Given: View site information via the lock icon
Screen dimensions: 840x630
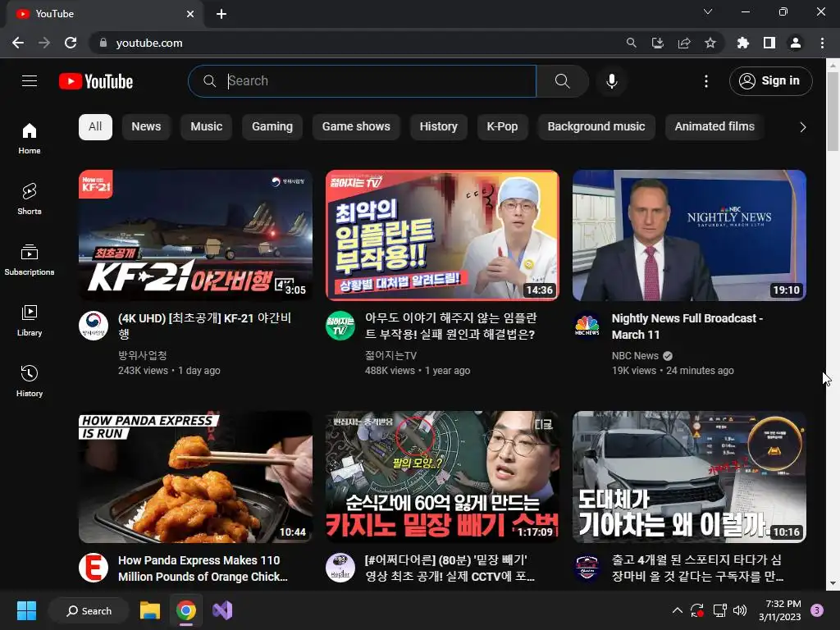Looking at the screenshot, I should click(103, 43).
